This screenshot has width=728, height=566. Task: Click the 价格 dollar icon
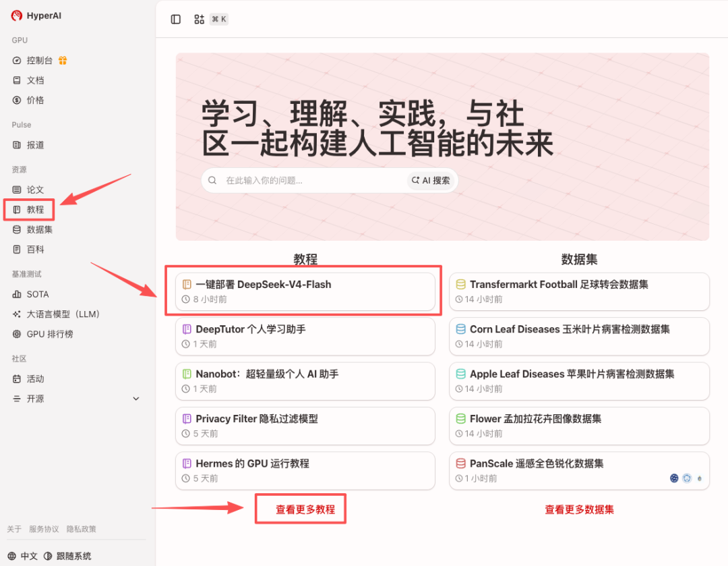[17, 101]
